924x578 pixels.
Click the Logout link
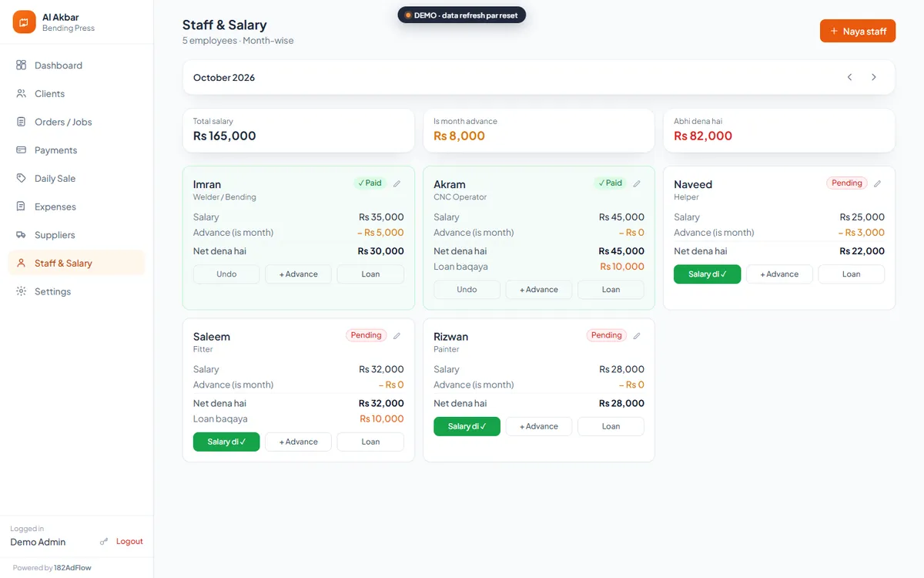129,542
